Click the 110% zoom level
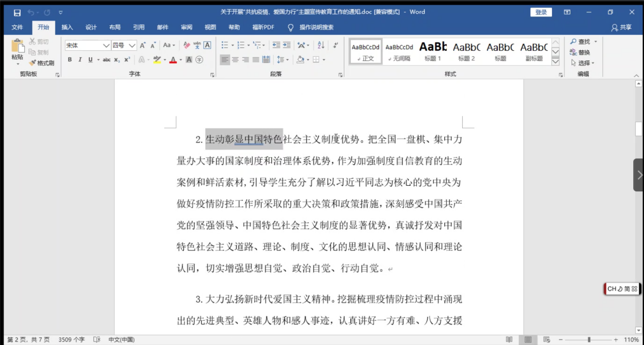The height and width of the screenshot is (345, 644). [631, 339]
